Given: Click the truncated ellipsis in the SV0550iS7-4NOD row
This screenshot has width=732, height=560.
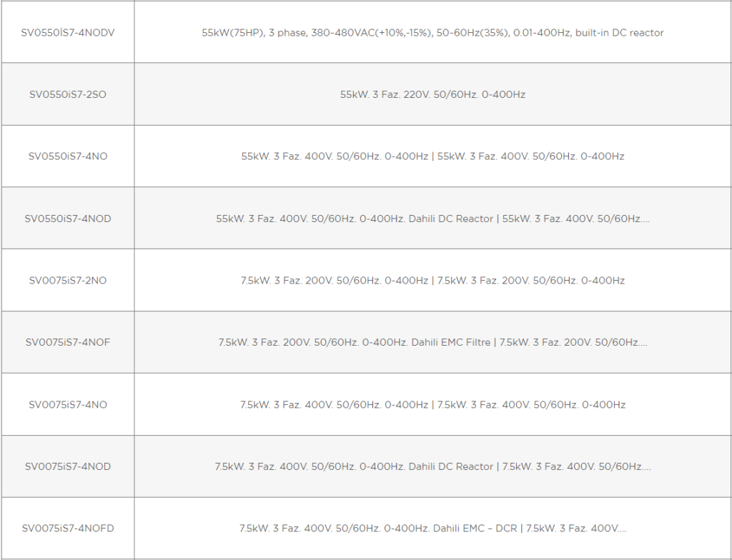Looking at the screenshot, I should [x=645, y=221].
